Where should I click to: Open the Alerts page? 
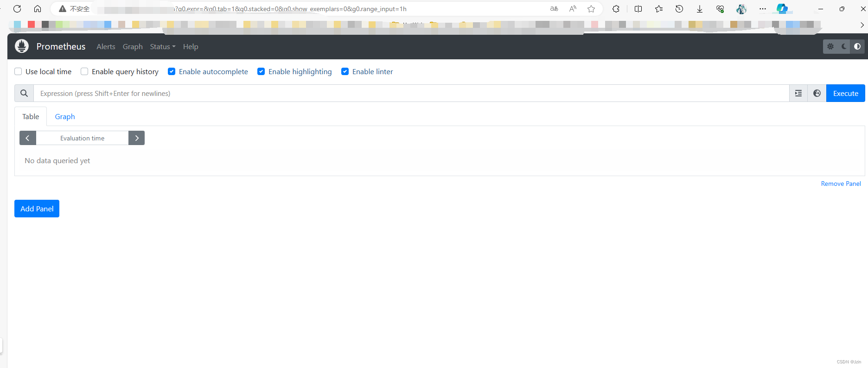coord(106,46)
